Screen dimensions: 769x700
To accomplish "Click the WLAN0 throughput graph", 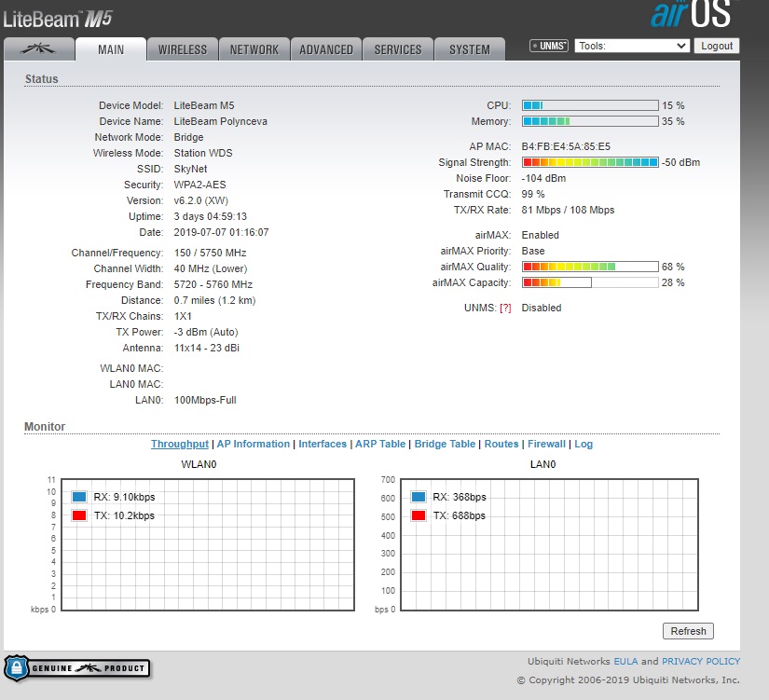I will [x=208, y=545].
